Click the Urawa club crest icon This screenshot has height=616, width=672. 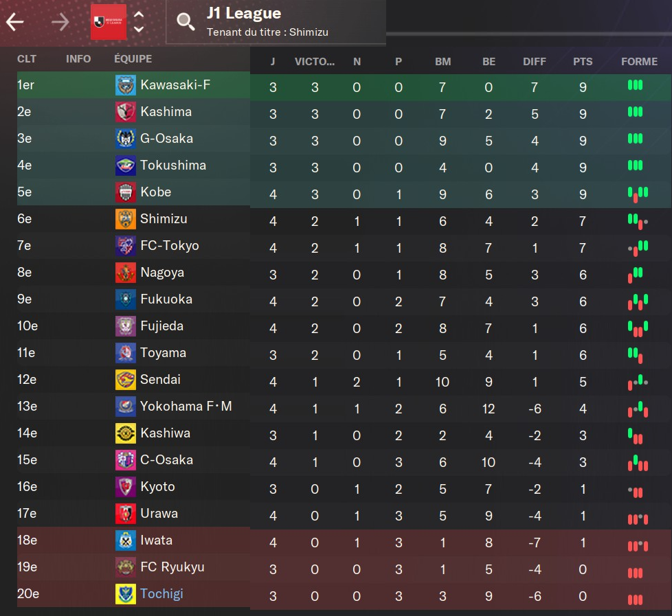[x=126, y=514]
